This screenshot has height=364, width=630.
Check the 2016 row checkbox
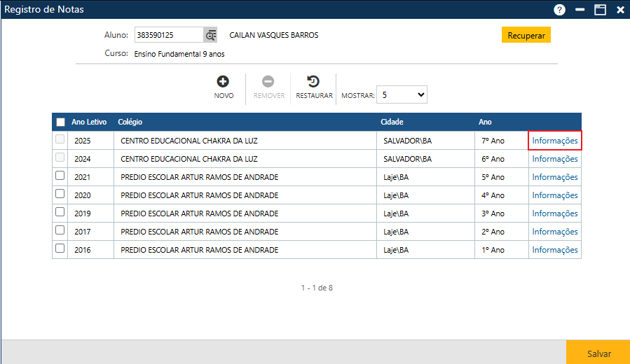(60, 248)
